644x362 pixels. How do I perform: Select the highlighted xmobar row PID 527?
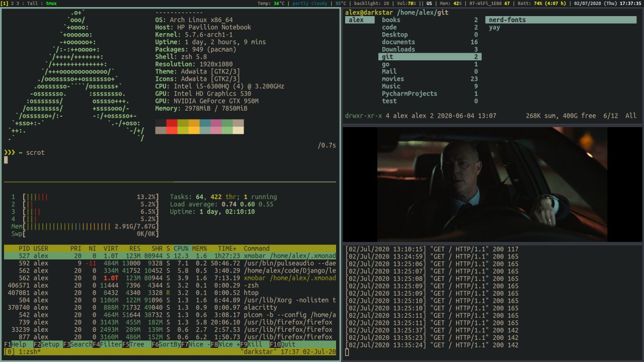click(170, 256)
